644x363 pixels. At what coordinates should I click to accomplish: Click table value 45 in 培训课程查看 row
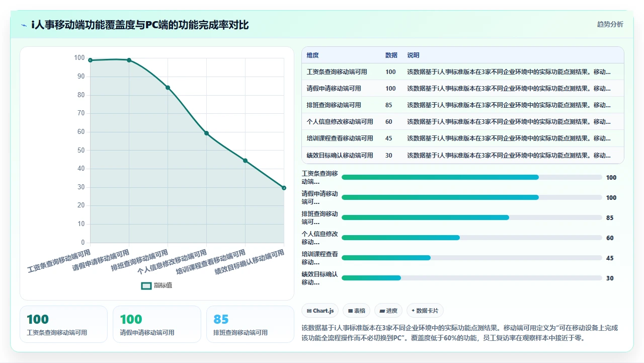point(389,138)
